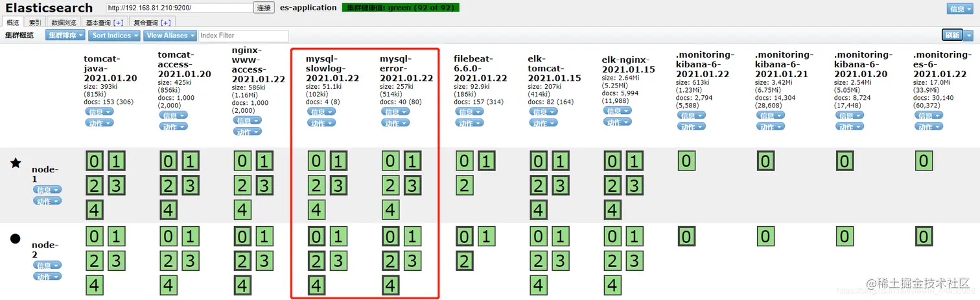Open the 基本查询 tab

point(104,22)
